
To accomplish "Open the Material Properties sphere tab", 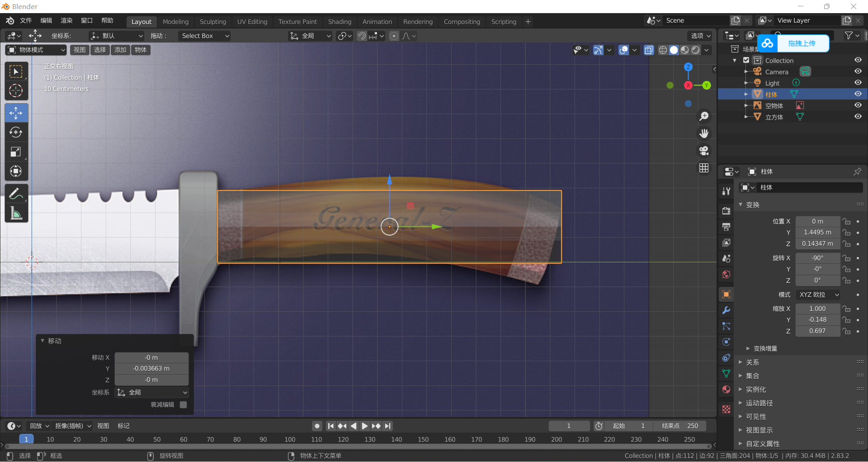I will pos(726,389).
